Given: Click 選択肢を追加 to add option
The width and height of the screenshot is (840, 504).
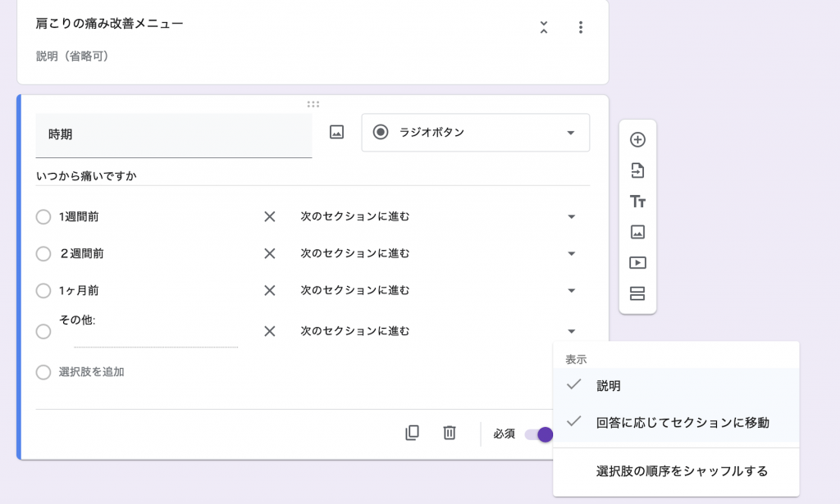Looking at the screenshot, I should coord(91,372).
